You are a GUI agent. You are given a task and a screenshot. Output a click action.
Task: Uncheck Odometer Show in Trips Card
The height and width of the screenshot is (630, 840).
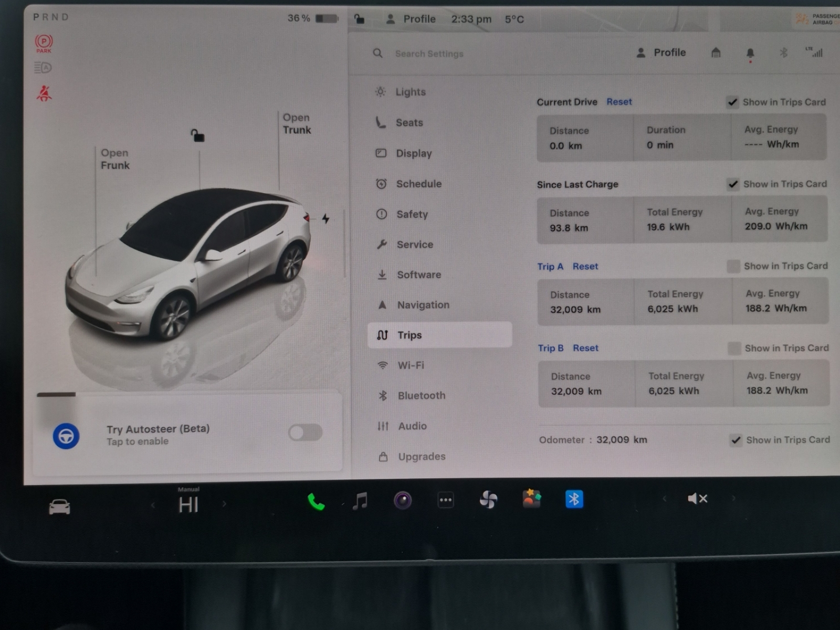tap(736, 440)
